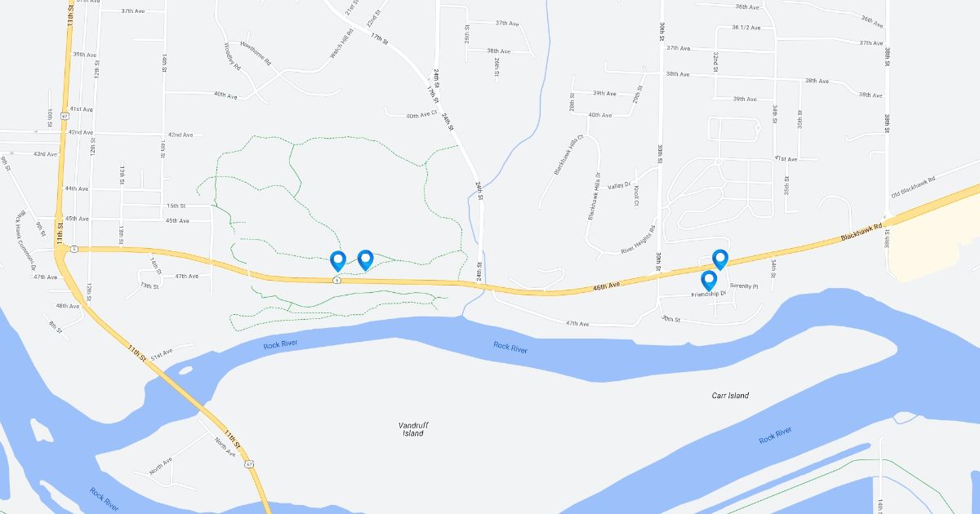Select the River Heights Rd label
Viewport: 980px width, 514px height.
click(639, 240)
